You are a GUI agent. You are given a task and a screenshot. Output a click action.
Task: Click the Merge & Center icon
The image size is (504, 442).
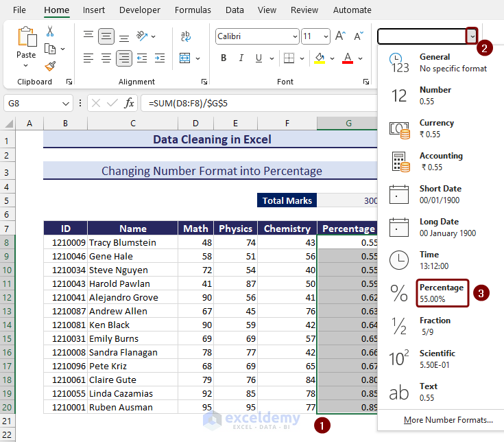point(186,58)
